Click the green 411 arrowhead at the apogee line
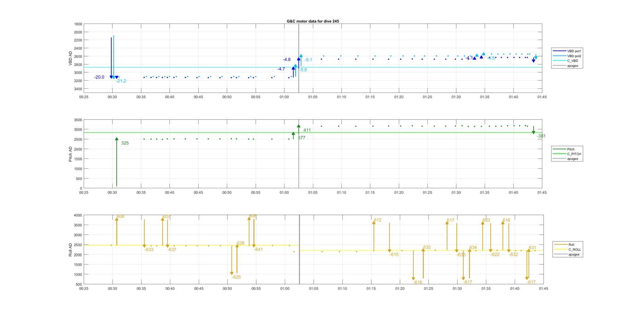 click(x=299, y=126)
